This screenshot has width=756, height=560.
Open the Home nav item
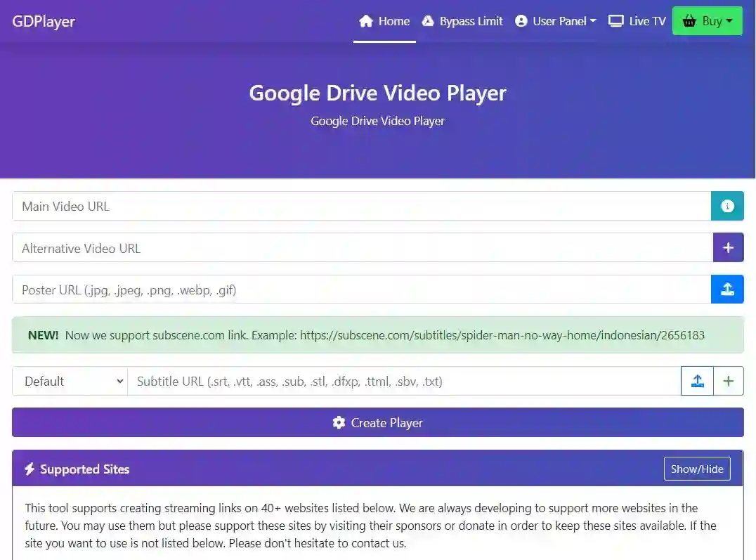pos(384,21)
